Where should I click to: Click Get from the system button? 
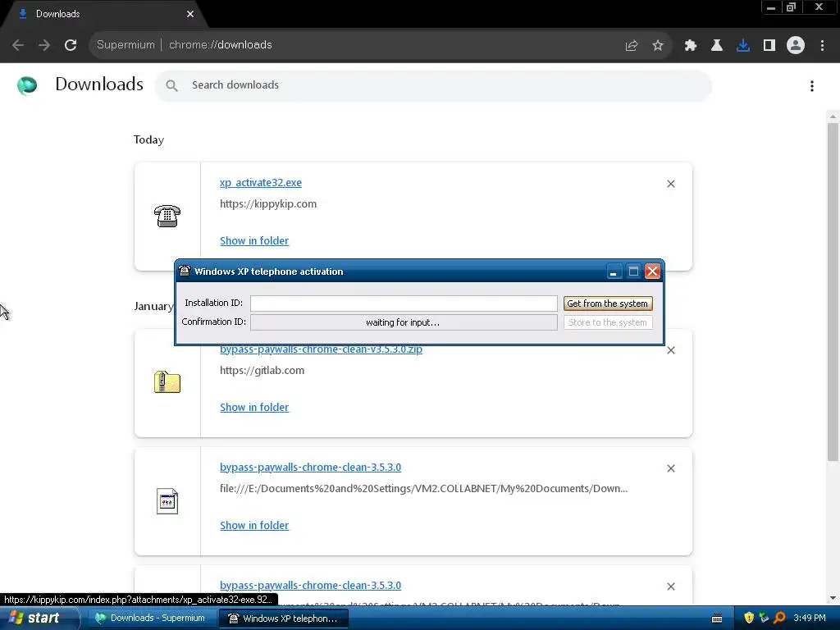point(608,304)
